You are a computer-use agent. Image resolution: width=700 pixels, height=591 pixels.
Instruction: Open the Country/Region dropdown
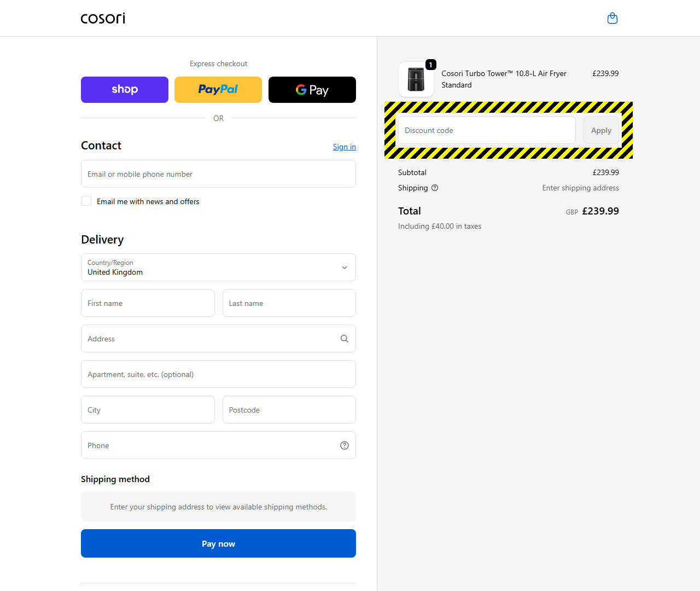tap(218, 268)
